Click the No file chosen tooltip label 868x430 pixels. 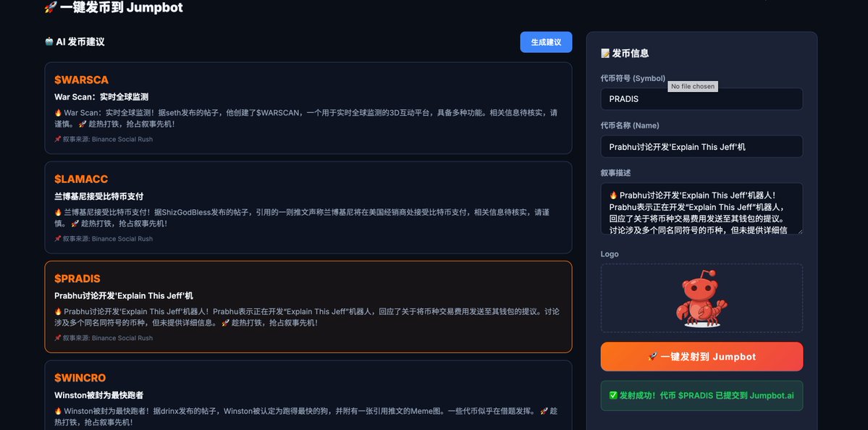click(x=693, y=86)
